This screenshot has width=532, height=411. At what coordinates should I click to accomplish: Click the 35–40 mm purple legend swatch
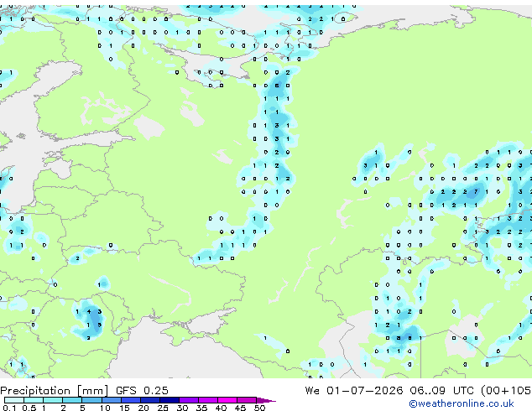point(207,400)
